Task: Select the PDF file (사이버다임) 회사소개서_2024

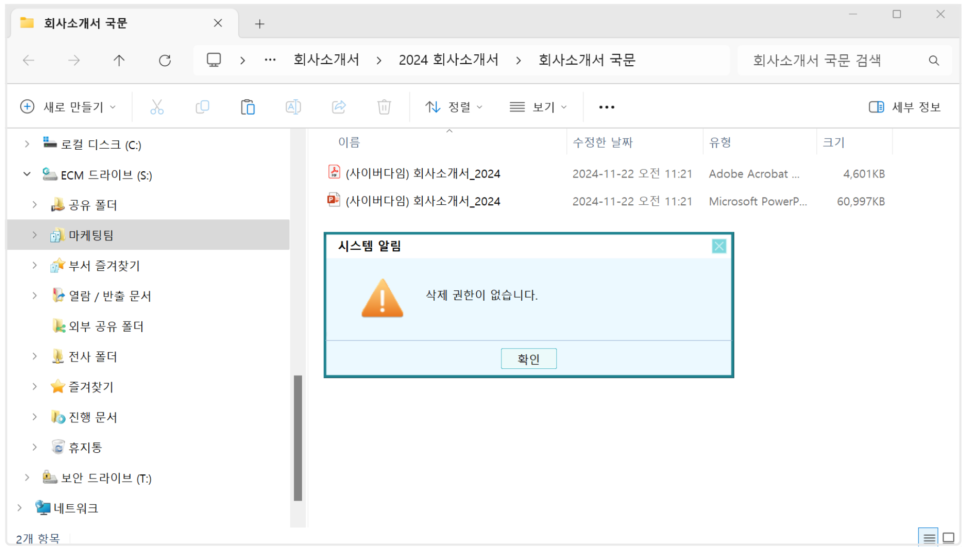Action: pyautogui.click(x=423, y=174)
